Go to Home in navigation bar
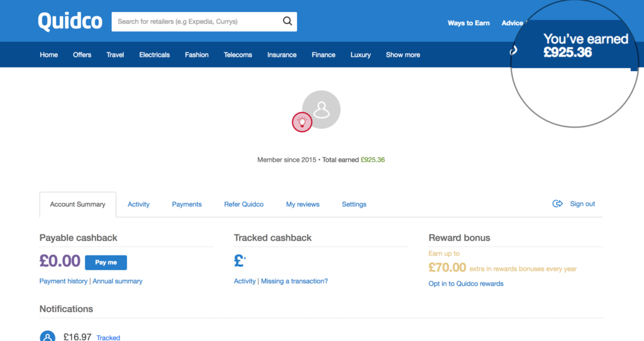 pyautogui.click(x=49, y=55)
